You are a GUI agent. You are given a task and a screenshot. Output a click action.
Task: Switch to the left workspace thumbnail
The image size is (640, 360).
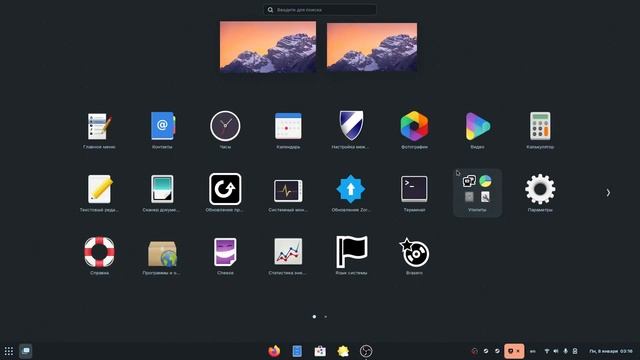pos(268,47)
